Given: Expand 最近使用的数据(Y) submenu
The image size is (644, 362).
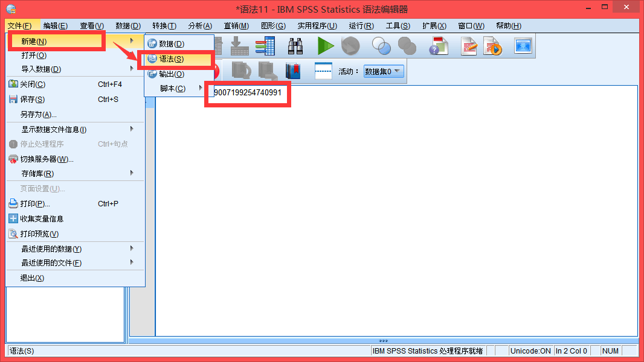Looking at the screenshot, I should tap(132, 248).
